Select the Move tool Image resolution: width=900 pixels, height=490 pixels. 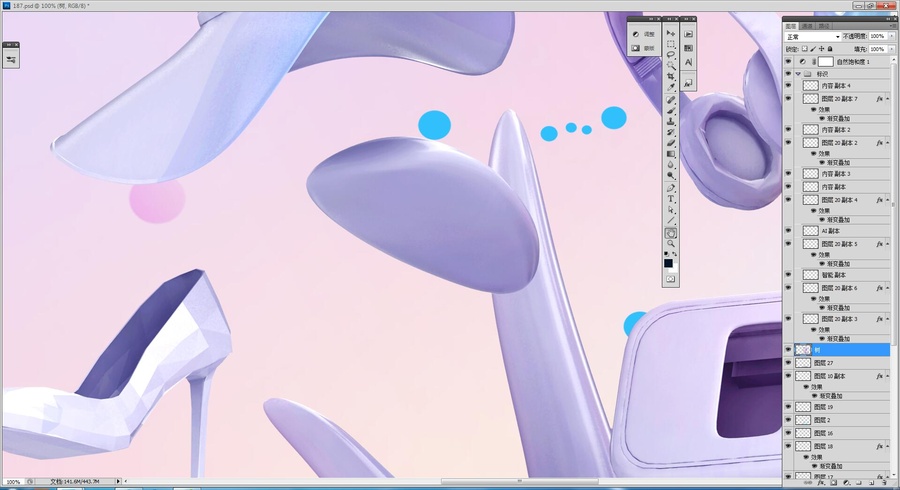(670, 33)
